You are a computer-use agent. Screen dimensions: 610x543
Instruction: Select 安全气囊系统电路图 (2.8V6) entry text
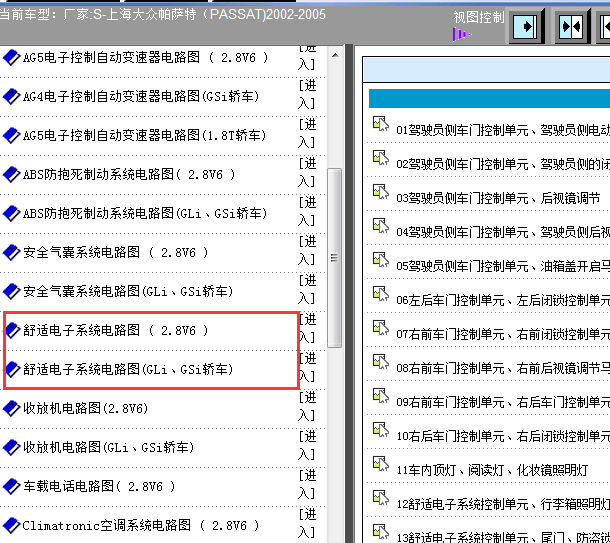point(116,252)
